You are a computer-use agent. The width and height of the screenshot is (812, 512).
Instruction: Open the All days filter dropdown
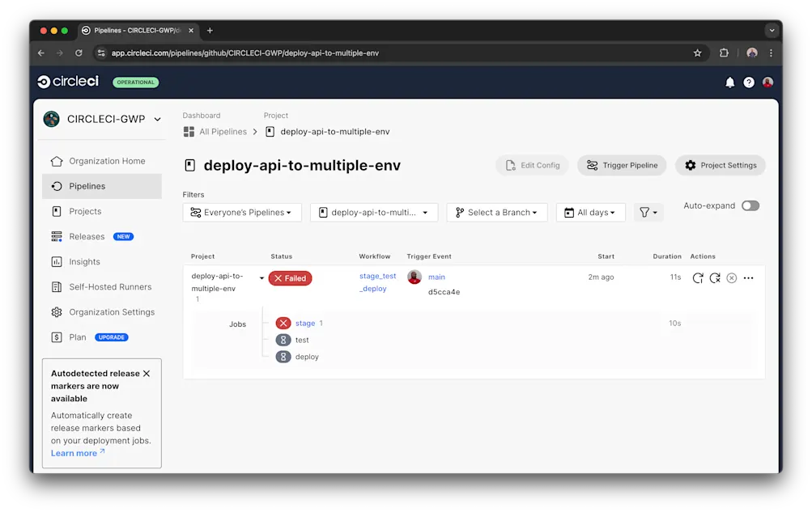591,212
